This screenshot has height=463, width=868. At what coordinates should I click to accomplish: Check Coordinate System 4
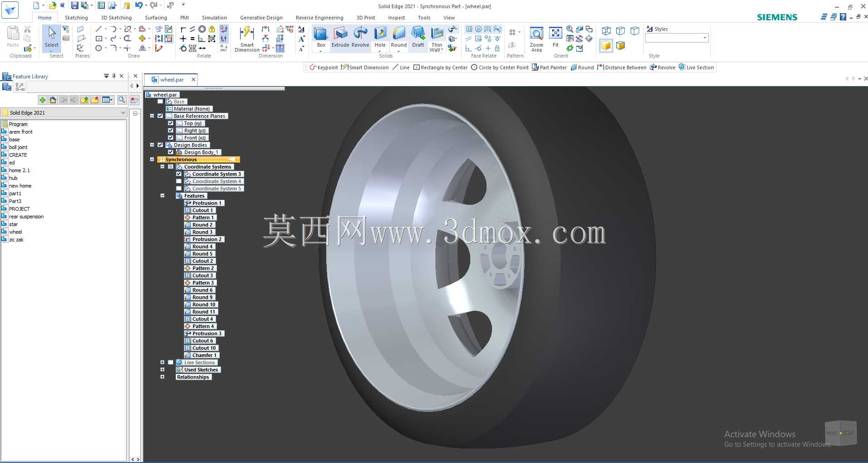[179, 181]
